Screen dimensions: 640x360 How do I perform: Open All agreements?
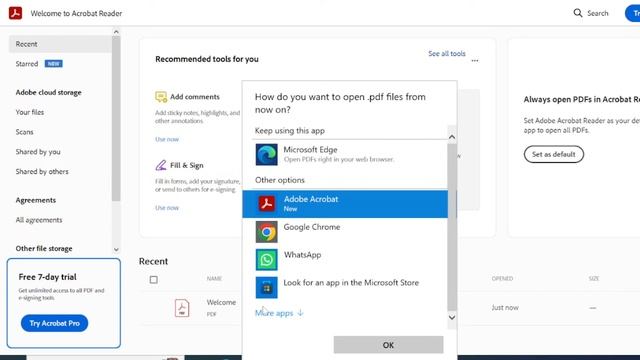39,220
